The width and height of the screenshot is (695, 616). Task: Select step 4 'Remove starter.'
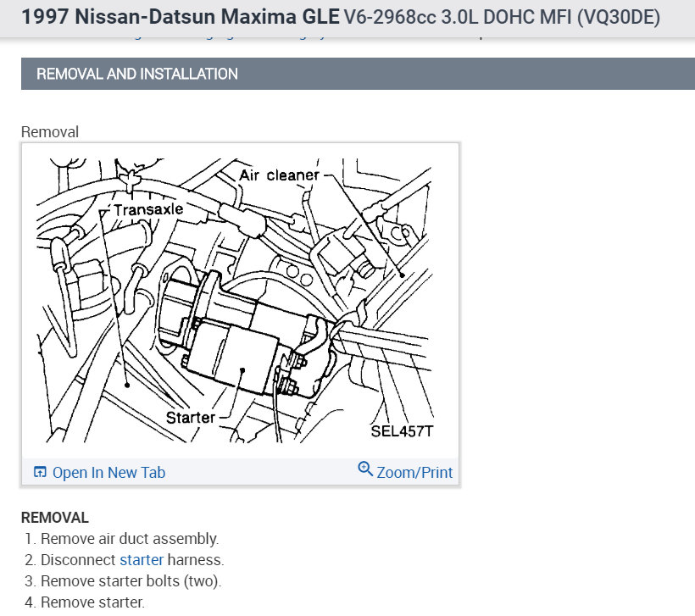[92, 602]
